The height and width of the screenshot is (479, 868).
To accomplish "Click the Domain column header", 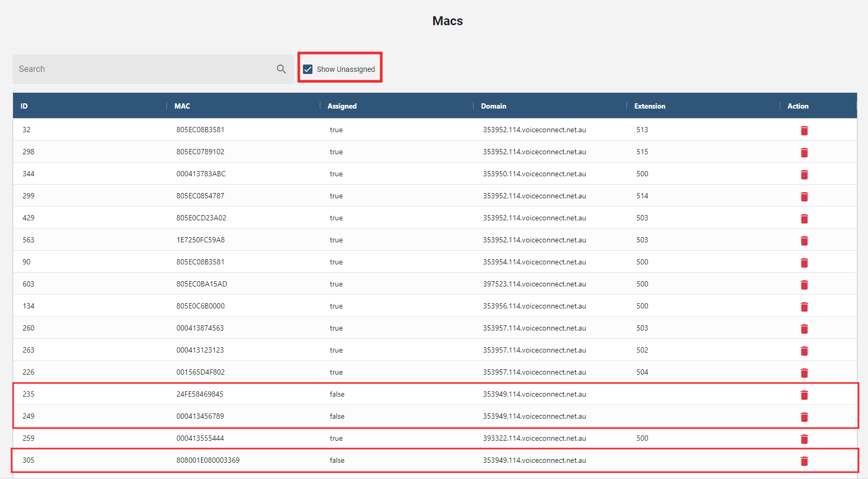I will tap(493, 105).
